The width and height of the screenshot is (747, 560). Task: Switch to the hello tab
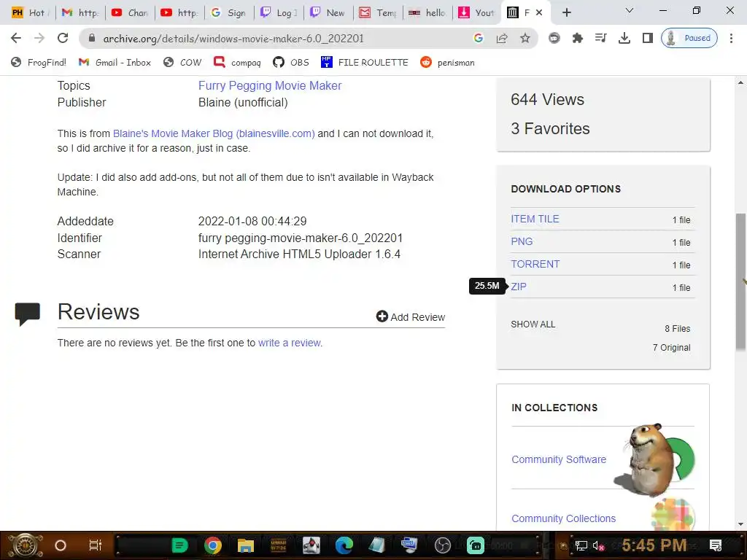click(427, 13)
